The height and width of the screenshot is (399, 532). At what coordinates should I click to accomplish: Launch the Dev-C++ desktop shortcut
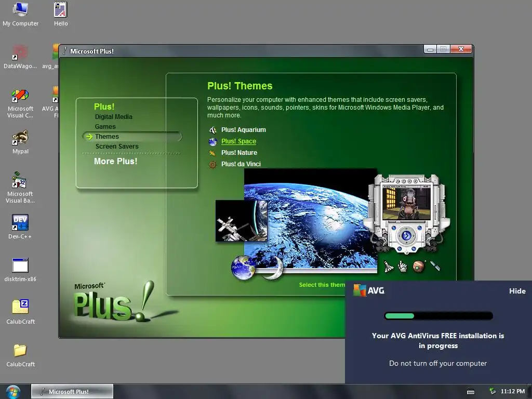point(20,227)
